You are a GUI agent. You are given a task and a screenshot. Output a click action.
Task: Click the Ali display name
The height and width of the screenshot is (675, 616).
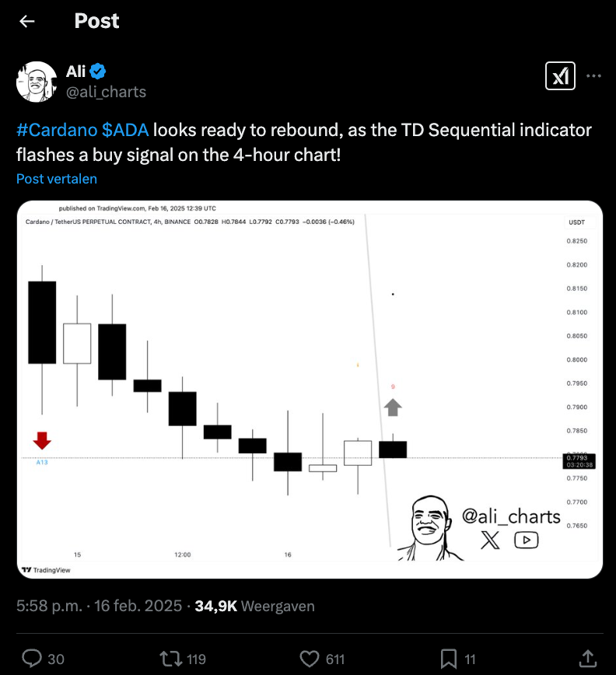(x=75, y=72)
